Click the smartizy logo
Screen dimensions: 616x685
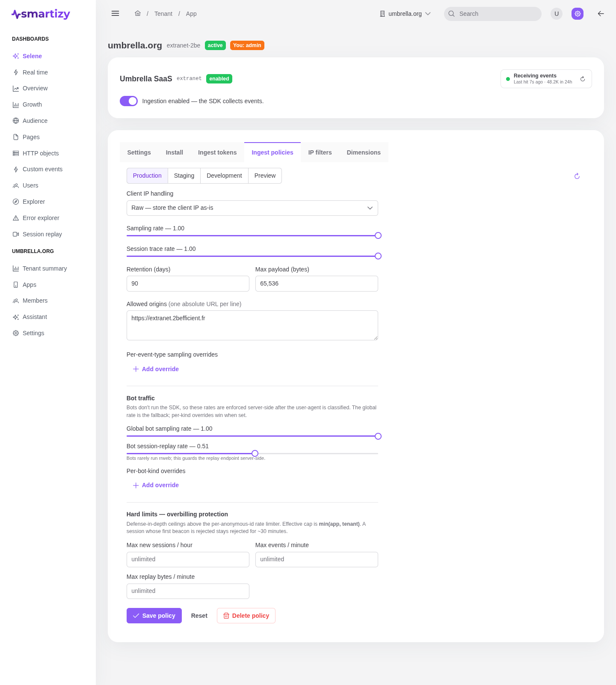click(x=41, y=14)
